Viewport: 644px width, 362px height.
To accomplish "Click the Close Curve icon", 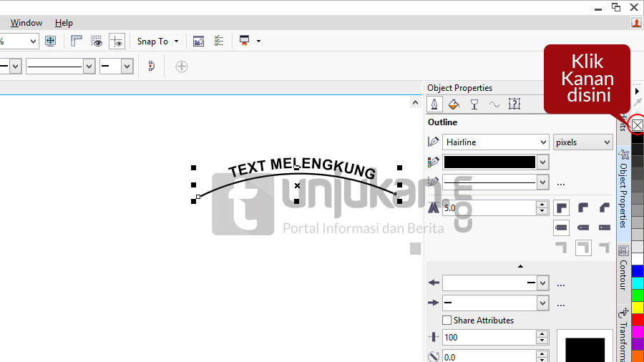I will coord(152,66).
